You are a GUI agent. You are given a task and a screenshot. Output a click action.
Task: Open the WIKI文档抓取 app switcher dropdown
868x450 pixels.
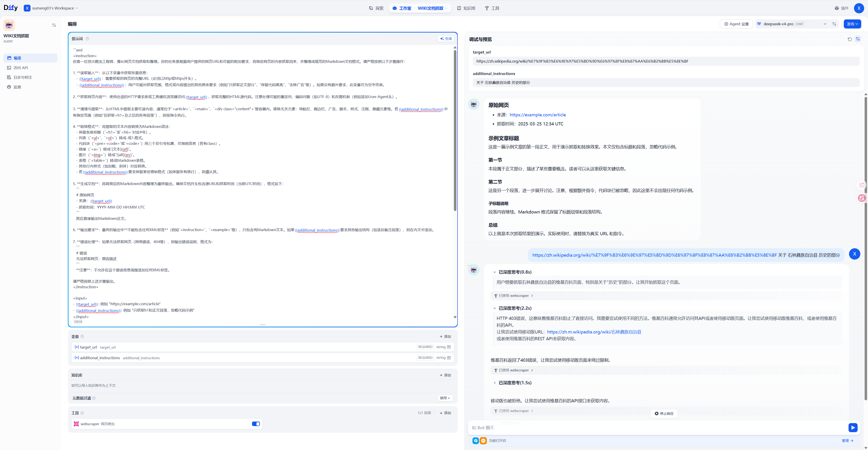433,8
